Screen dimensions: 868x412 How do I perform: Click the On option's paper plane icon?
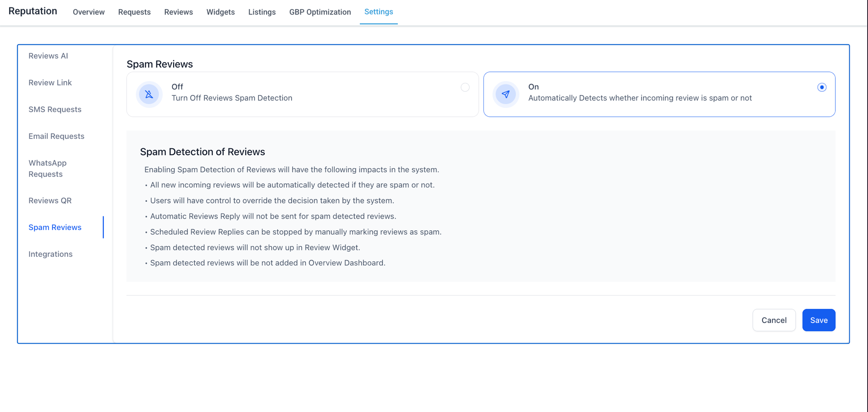506,94
